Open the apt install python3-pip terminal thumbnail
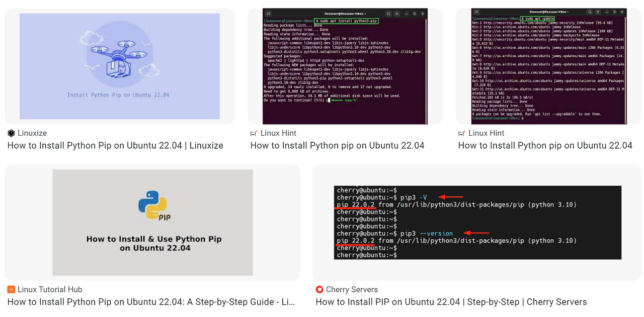Viewport: 644px width, 317px height. [x=345, y=66]
